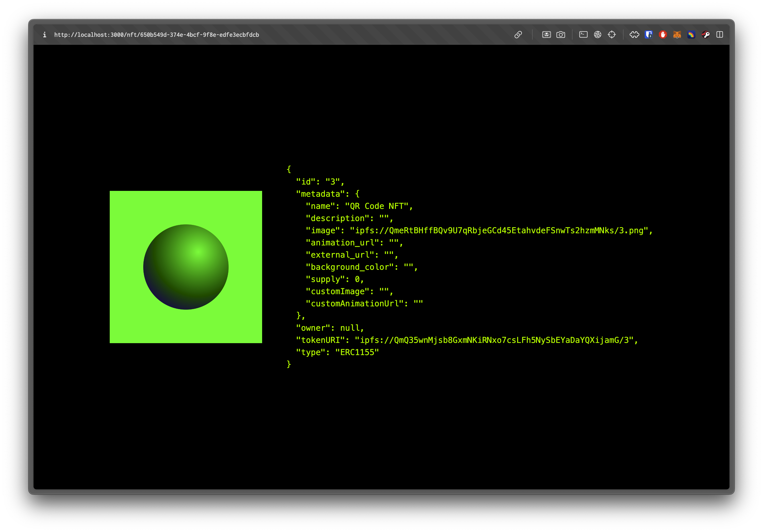Viewport: 763px width, 532px height.
Task: Click the green sphere NFT image
Action: coord(186,267)
